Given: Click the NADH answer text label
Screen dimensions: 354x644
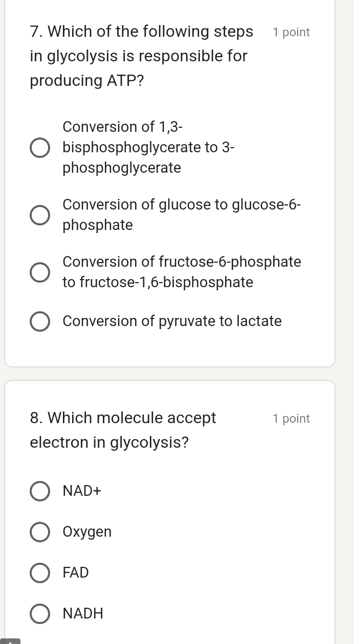Looking at the screenshot, I should tap(82, 613).
